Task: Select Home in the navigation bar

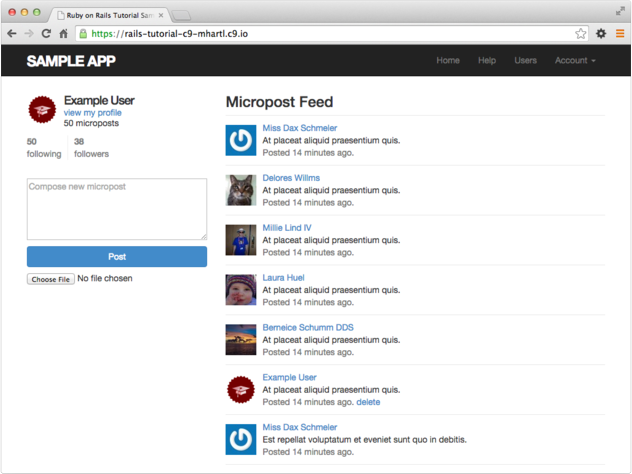Action: [448, 61]
